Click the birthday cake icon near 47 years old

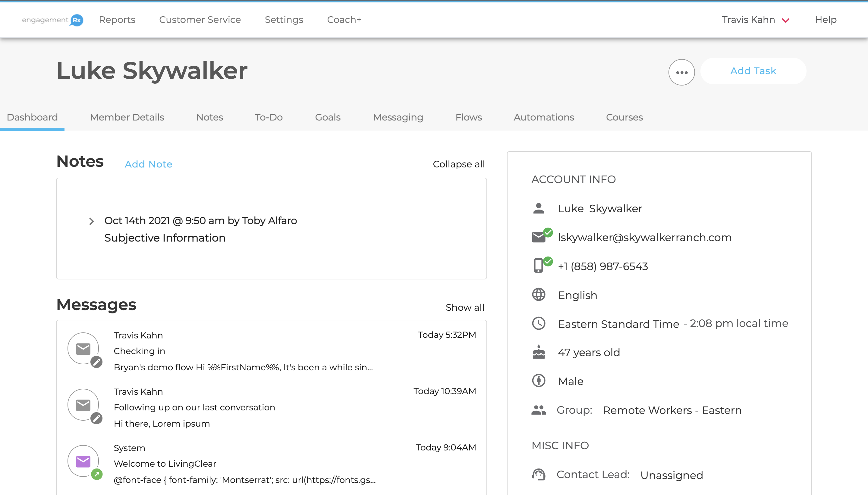(539, 352)
